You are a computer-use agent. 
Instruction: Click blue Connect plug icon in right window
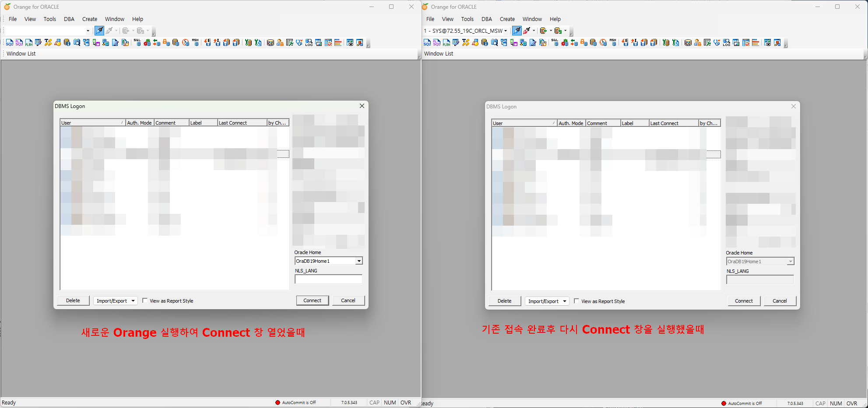(517, 31)
